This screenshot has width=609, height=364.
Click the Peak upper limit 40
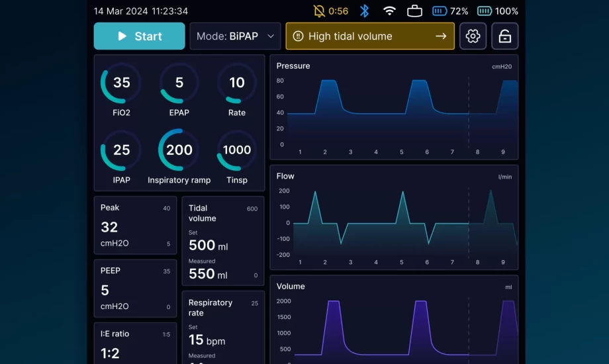[x=167, y=208]
